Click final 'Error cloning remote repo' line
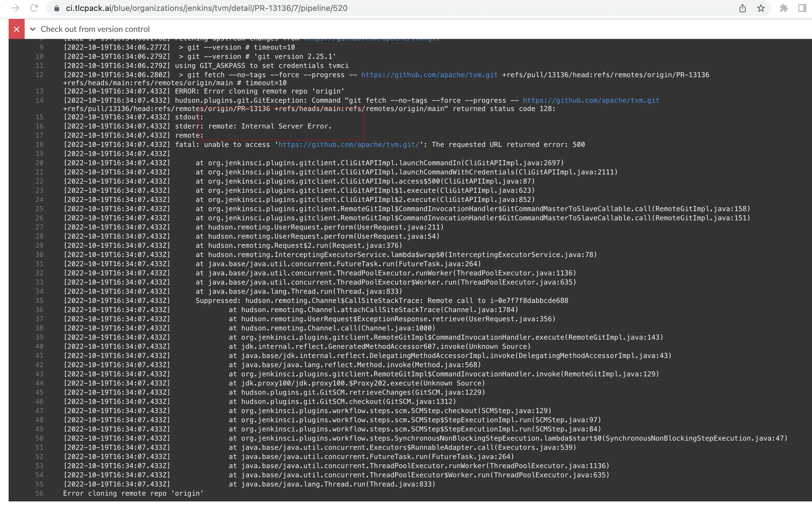812x506 pixels. coord(133,493)
